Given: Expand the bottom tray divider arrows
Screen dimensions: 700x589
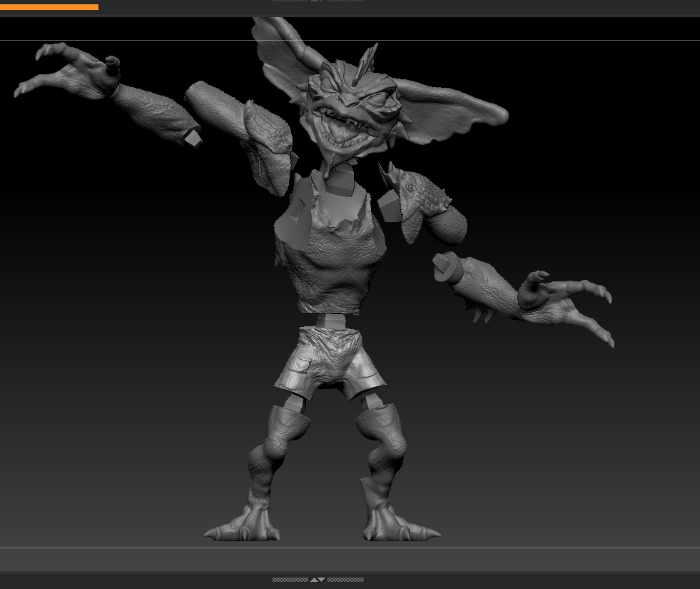Looking at the screenshot, I should pyautogui.click(x=318, y=580).
